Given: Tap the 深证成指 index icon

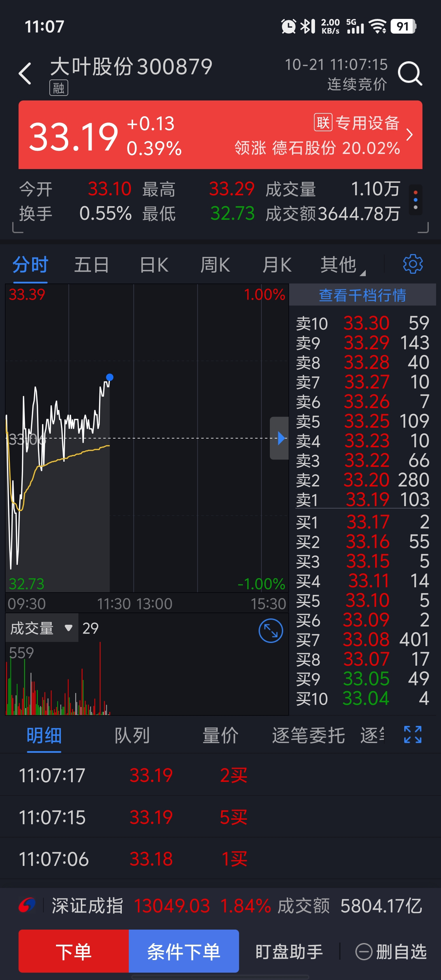Looking at the screenshot, I should pyautogui.click(x=27, y=905).
